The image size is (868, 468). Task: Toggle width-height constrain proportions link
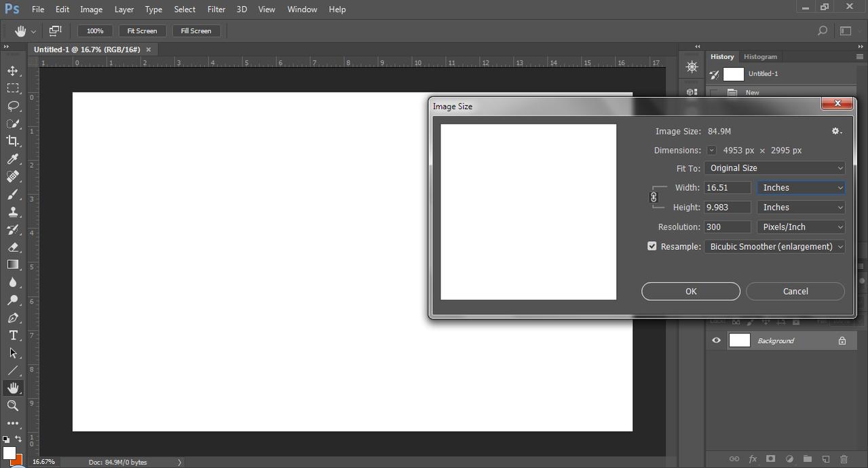(x=654, y=197)
